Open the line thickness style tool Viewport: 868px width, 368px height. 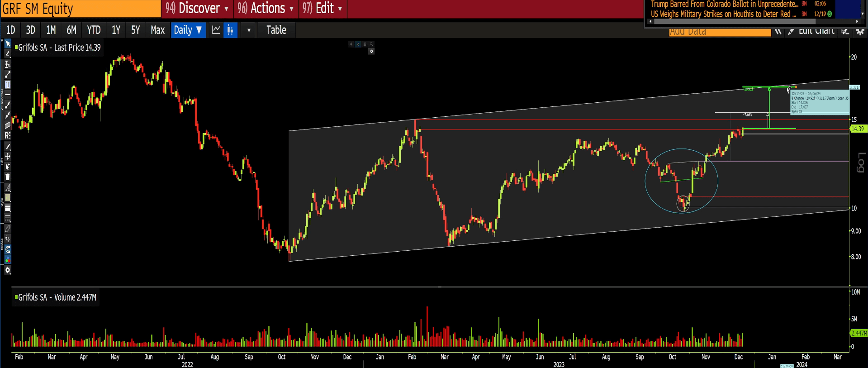point(8,208)
